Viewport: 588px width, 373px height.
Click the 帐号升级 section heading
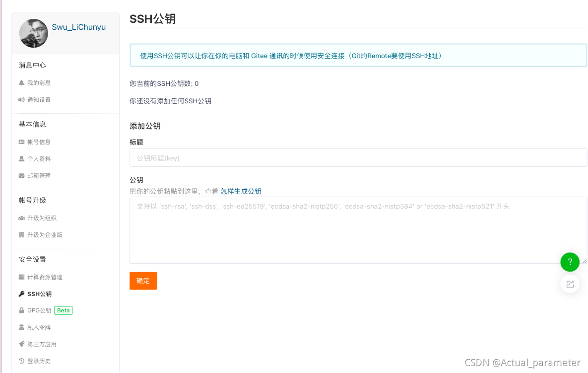[32, 200]
